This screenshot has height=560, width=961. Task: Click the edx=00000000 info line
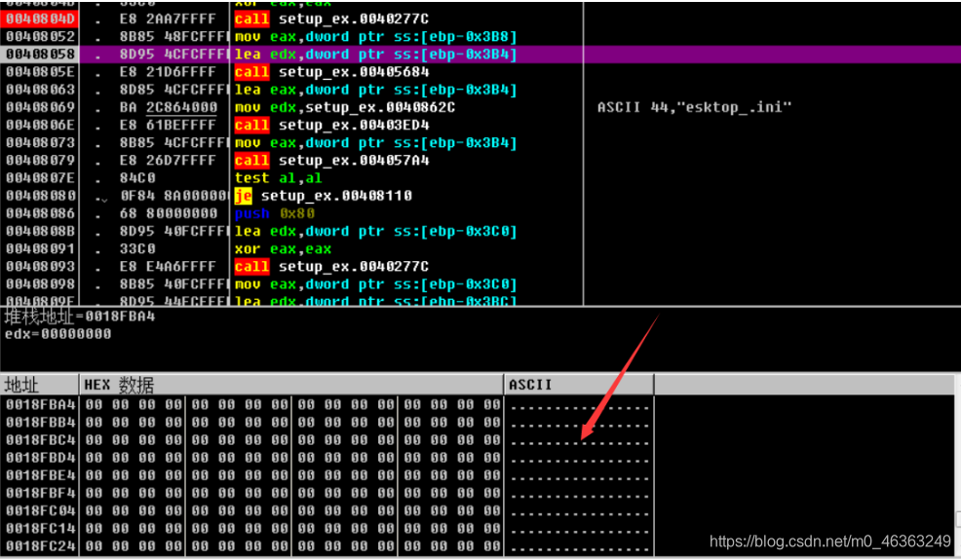point(58,334)
